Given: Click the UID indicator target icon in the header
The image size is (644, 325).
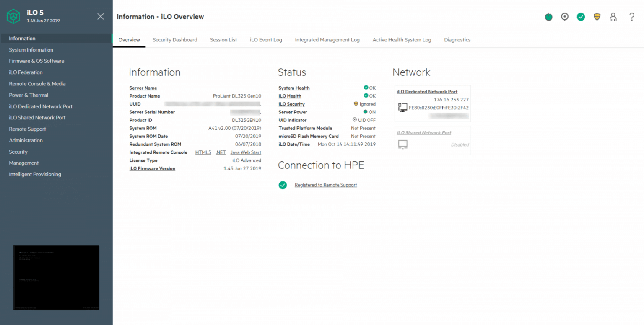Looking at the screenshot, I should [565, 17].
